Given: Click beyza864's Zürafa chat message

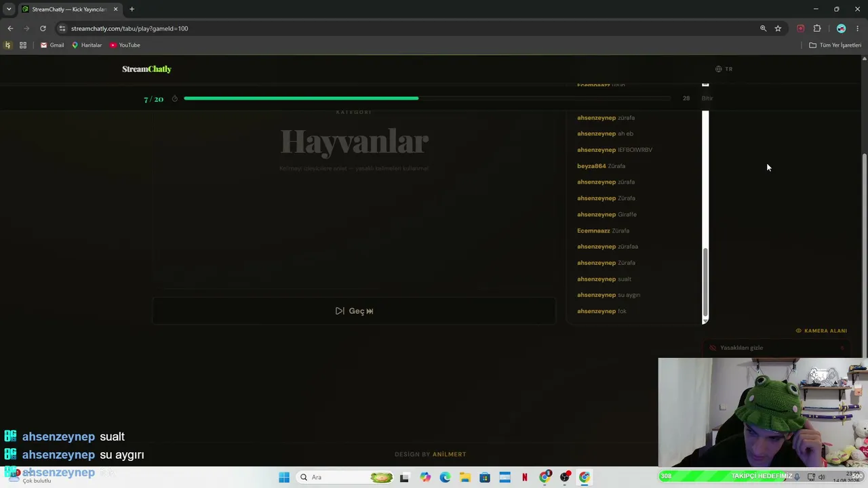Looking at the screenshot, I should point(601,166).
